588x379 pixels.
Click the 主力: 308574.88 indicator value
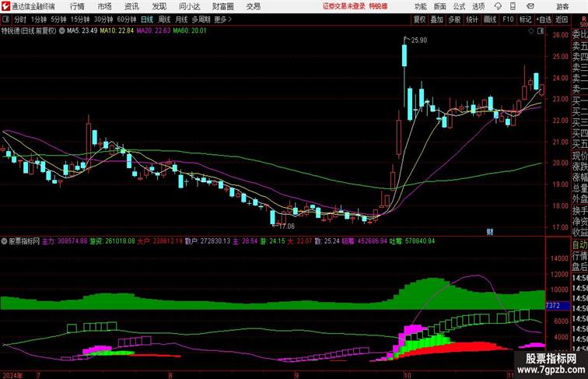point(65,241)
